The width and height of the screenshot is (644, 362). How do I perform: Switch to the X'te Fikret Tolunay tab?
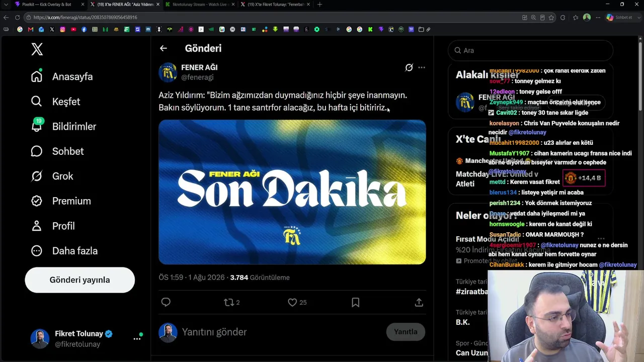point(276,5)
